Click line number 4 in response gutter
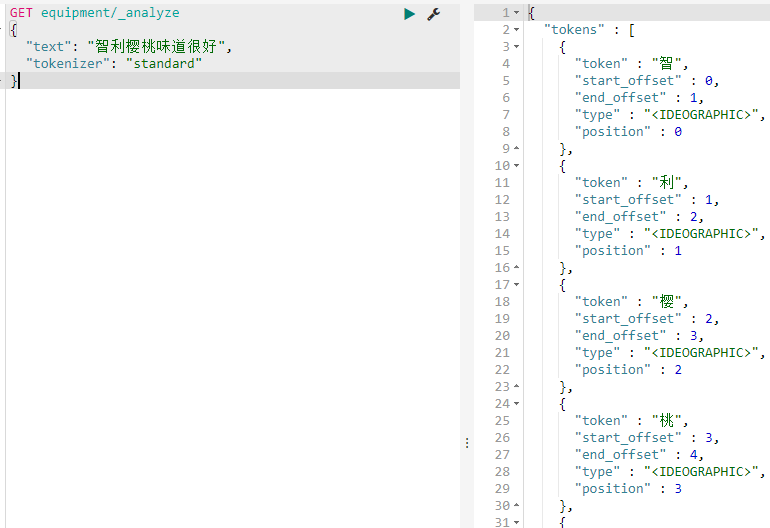Image resolution: width=770 pixels, height=528 pixels. click(x=506, y=64)
